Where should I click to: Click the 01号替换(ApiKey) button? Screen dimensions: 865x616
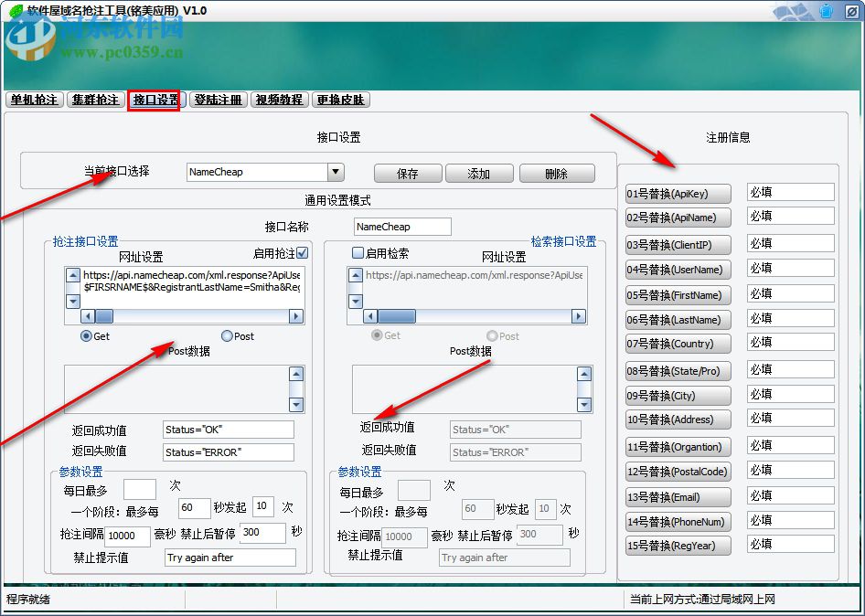click(678, 193)
